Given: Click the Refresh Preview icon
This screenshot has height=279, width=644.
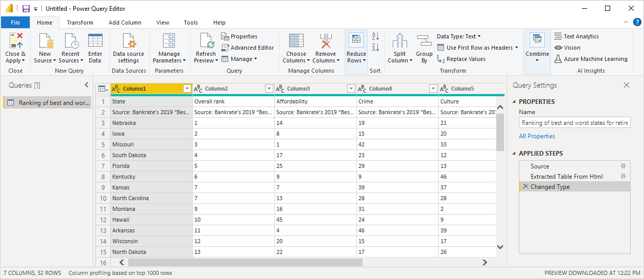Looking at the screenshot, I should coord(206,41).
